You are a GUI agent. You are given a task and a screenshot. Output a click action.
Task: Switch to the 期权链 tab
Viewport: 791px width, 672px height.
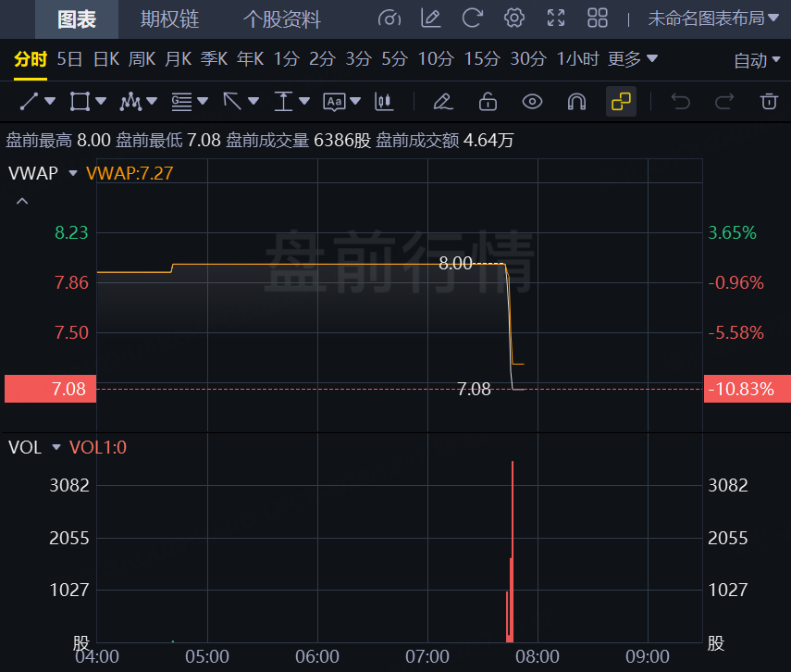170,19
